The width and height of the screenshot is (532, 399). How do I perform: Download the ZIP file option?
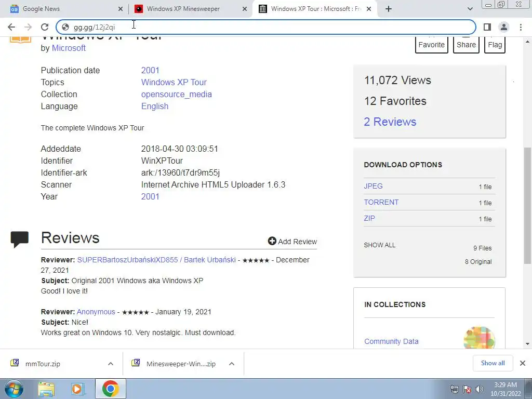369,218
